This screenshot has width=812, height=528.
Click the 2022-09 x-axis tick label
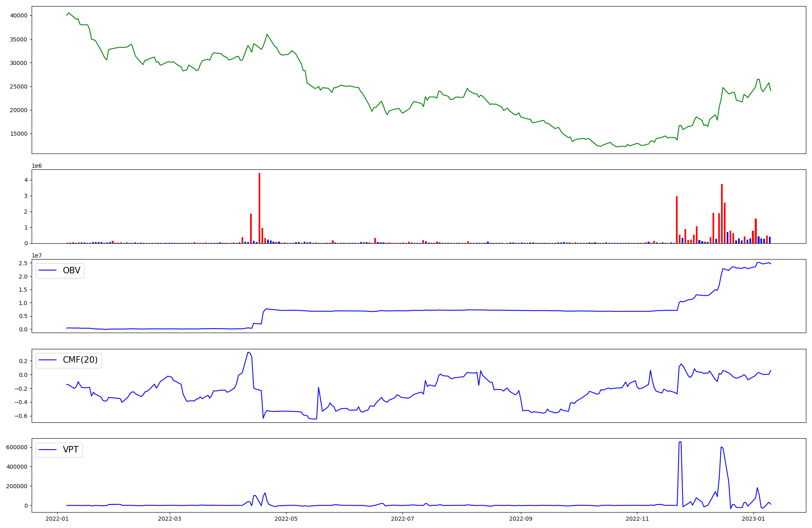(520, 519)
